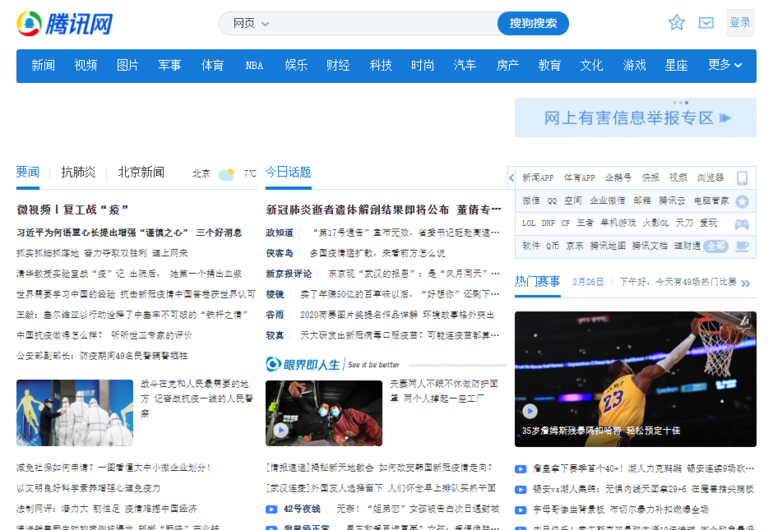Open the 企业微信 link

click(607, 201)
